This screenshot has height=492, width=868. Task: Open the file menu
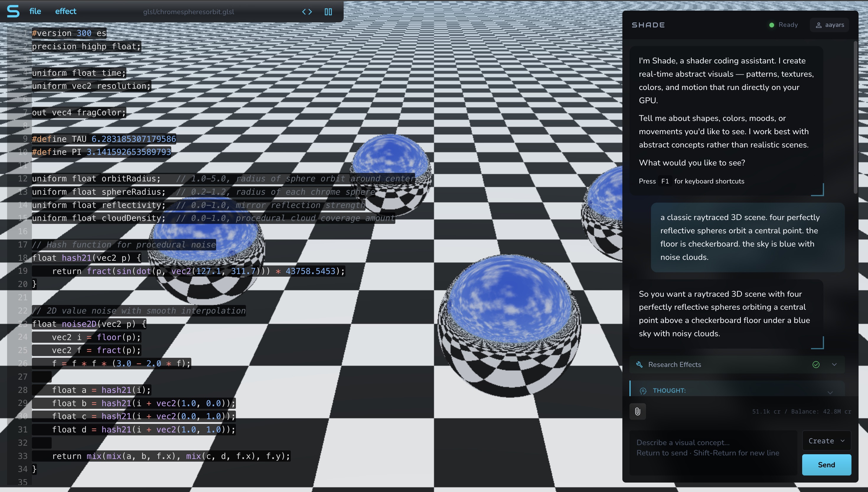[35, 11]
